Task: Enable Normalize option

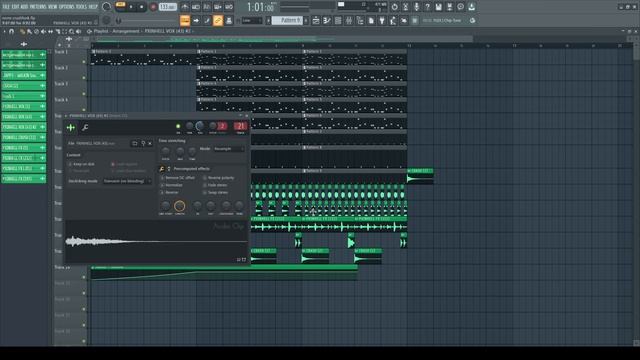Action: (162, 185)
